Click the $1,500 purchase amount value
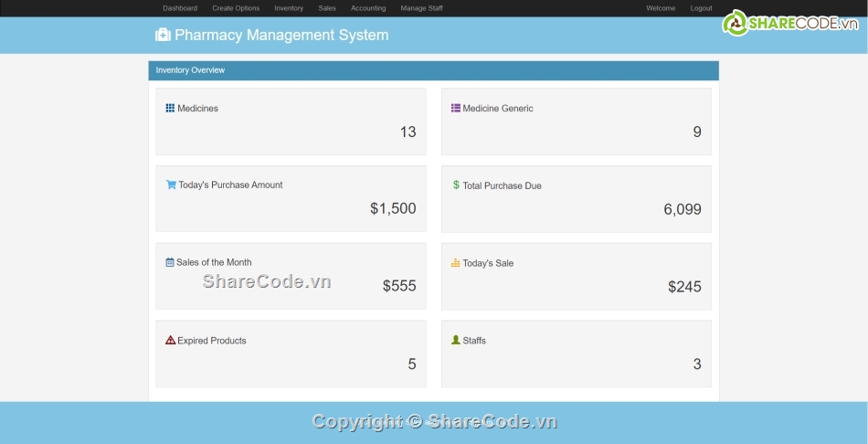The height and width of the screenshot is (444, 868). [393, 208]
